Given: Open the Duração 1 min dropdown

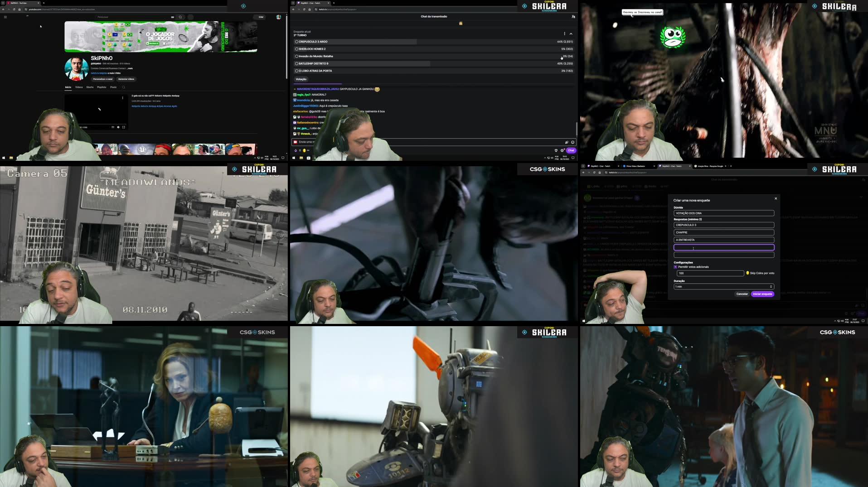Looking at the screenshot, I should 723,287.
